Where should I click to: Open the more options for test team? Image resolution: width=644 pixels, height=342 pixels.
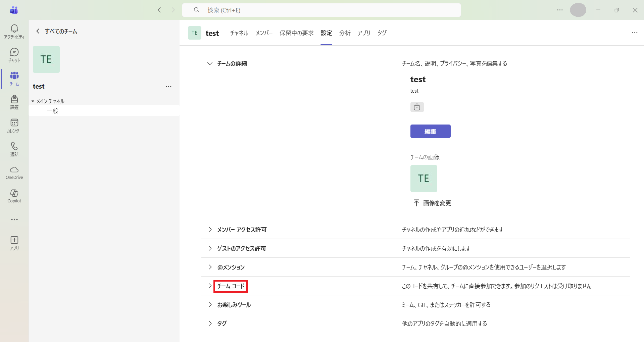click(168, 87)
